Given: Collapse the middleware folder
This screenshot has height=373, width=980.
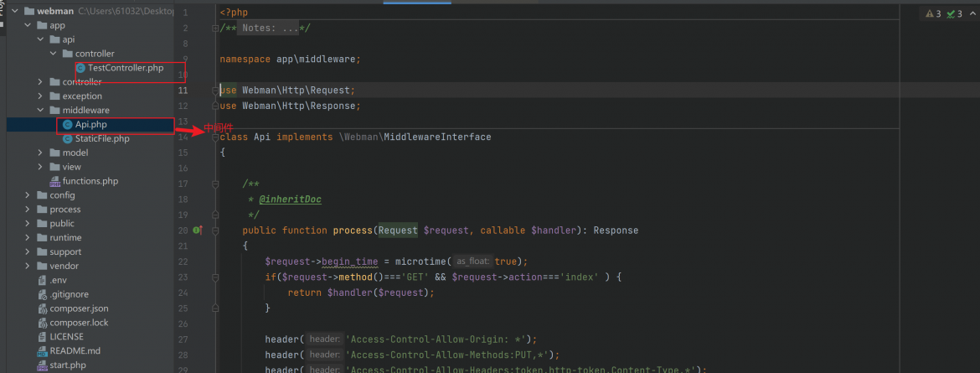Looking at the screenshot, I should click(41, 110).
